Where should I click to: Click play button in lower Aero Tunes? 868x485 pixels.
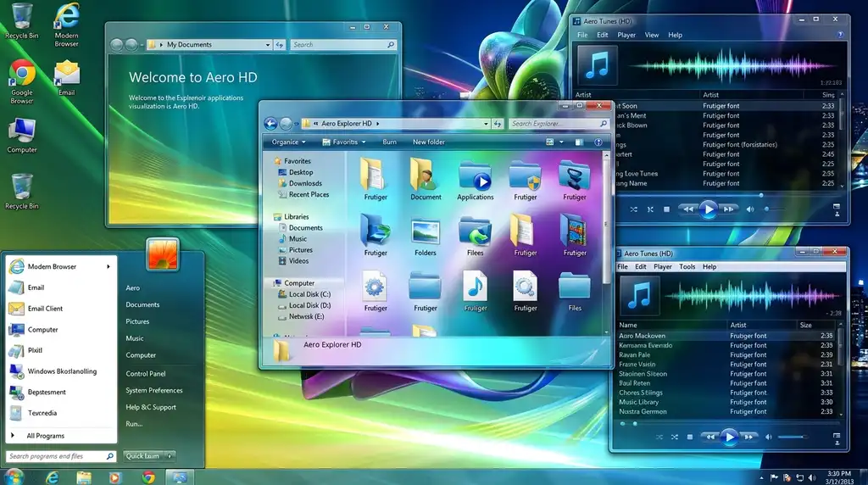click(729, 437)
